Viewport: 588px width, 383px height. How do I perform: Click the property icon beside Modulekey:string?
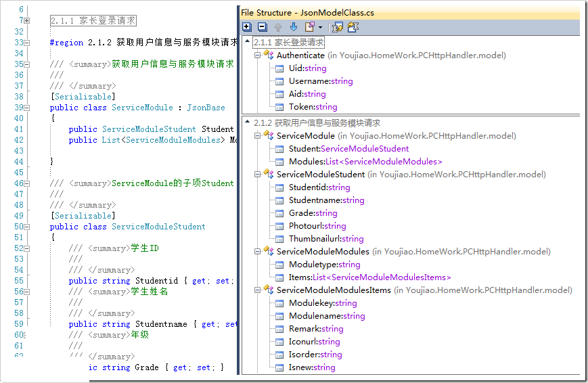[279, 303]
